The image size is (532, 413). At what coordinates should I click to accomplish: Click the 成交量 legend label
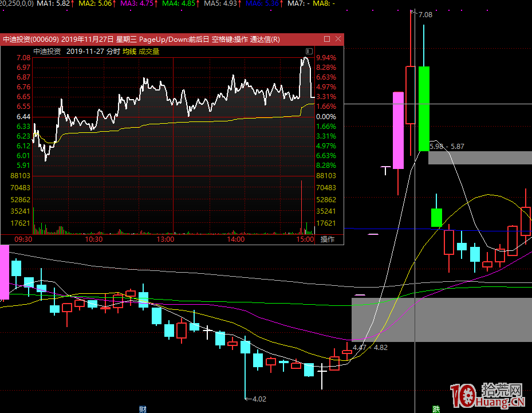point(149,51)
